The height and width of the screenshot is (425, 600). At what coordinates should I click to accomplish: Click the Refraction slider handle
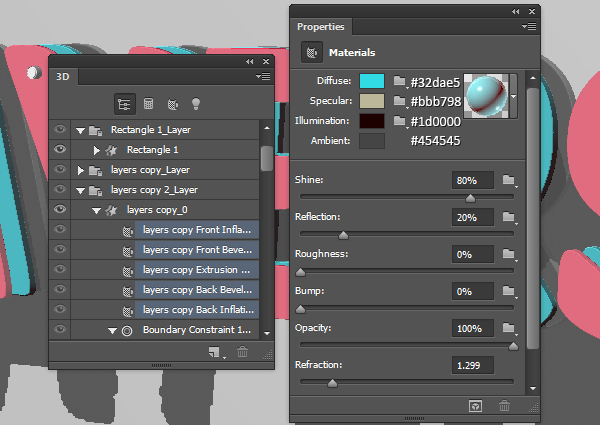(332, 383)
